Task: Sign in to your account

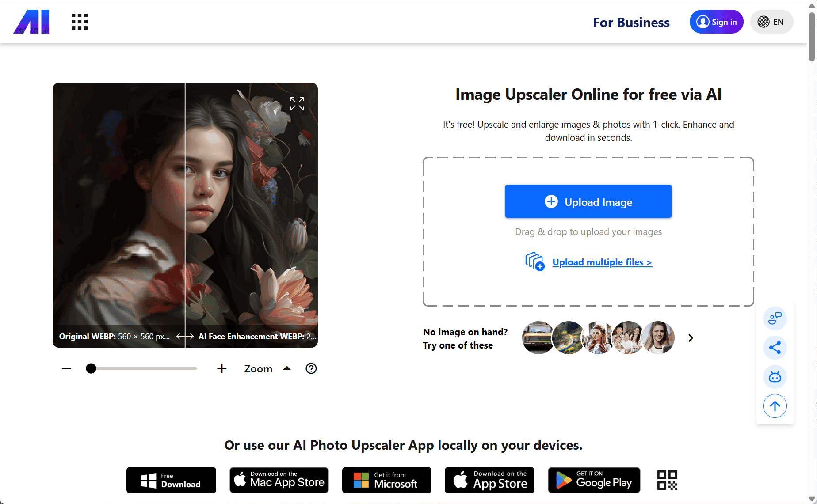Action: 716,22
